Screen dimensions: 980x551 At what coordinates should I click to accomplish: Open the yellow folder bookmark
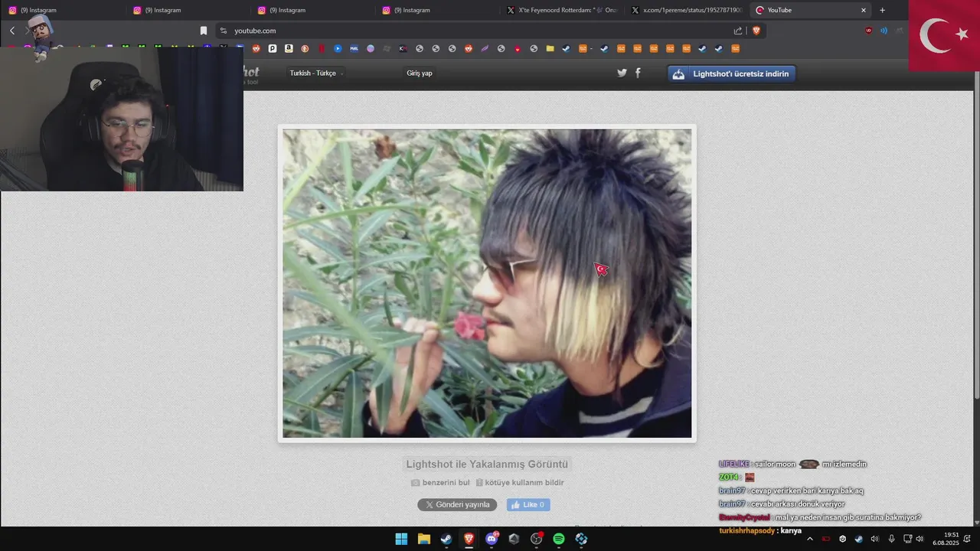tap(550, 48)
